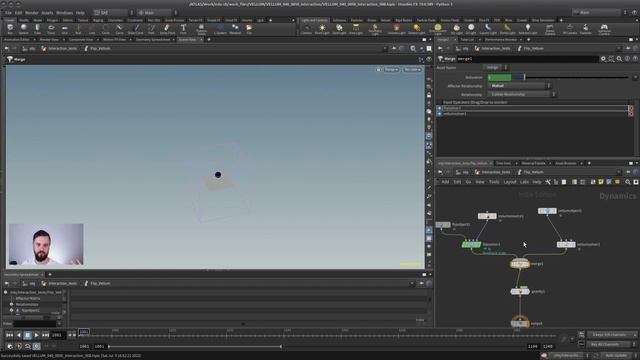Viewport: 640px width, 360px height.
Task: Open the No cam dropdown in viewport
Action: (412, 70)
